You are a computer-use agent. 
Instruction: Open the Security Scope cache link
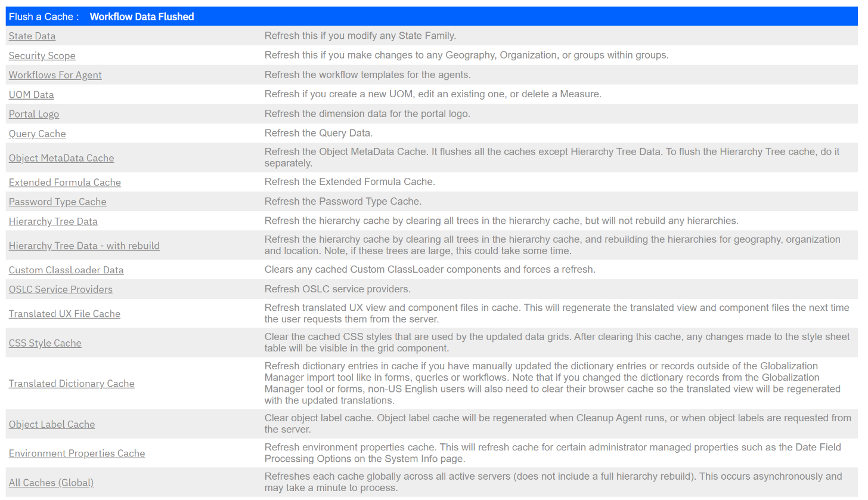42,55
